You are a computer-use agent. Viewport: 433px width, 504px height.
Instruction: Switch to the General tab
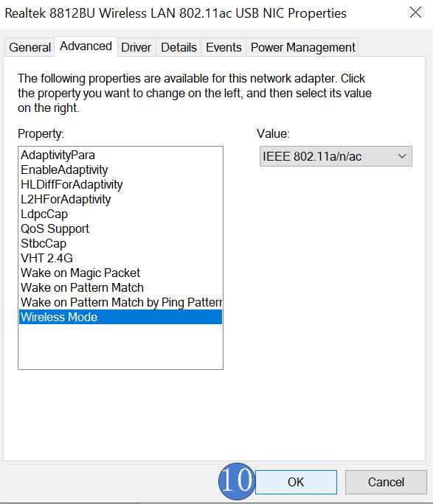point(30,48)
